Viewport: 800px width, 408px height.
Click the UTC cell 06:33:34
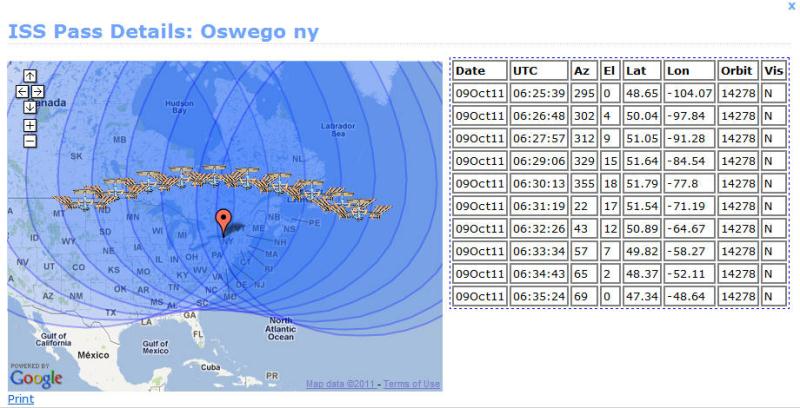tap(539, 251)
